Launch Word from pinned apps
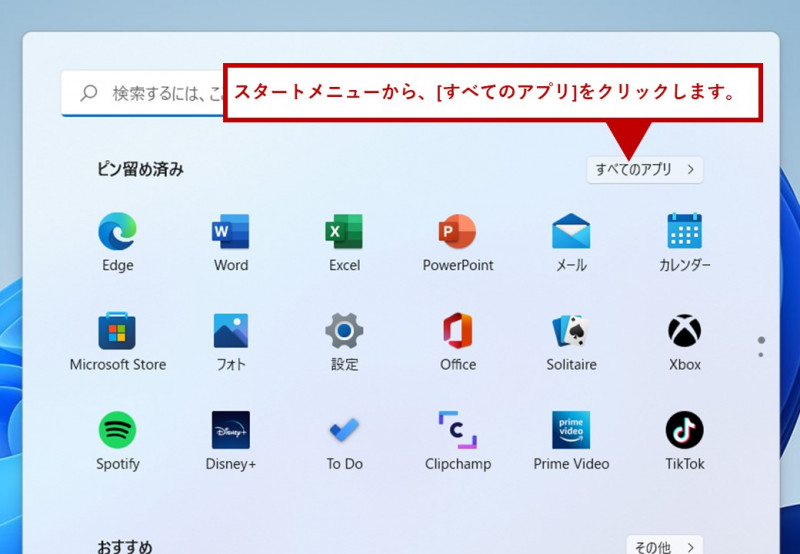Screen dimensions: 800x554 click(231, 232)
